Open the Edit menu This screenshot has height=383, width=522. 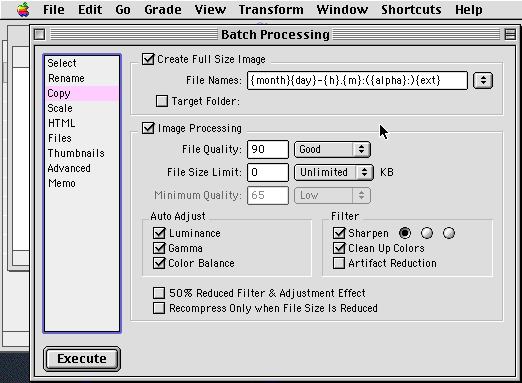point(90,10)
